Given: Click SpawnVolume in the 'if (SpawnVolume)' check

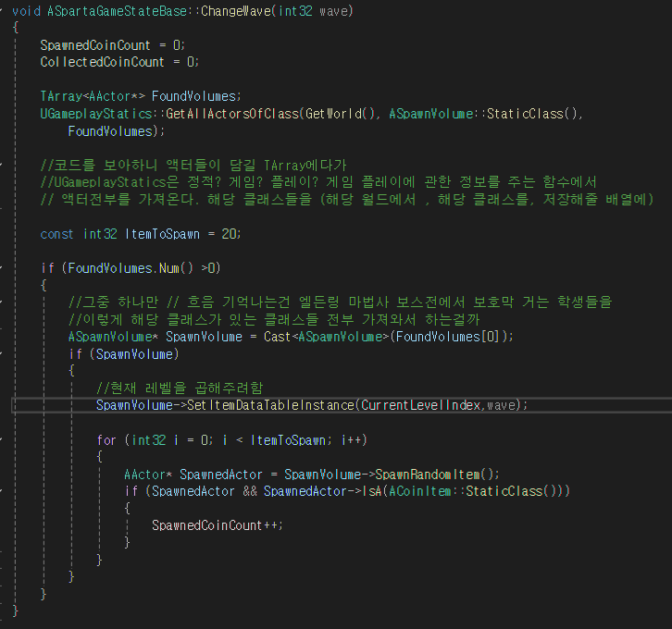Looking at the screenshot, I should (134, 354).
